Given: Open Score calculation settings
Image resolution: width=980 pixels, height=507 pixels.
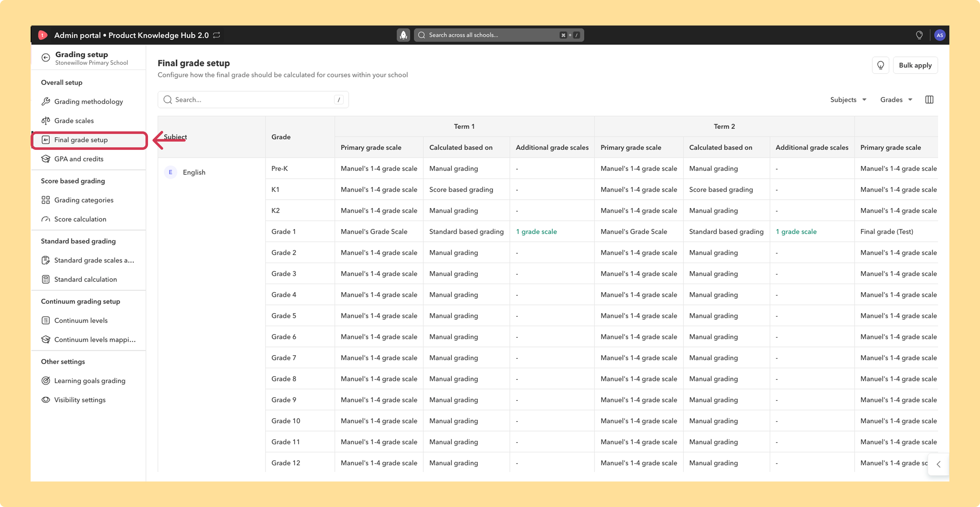Looking at the screenshot, I should click(x=89, y=219).
